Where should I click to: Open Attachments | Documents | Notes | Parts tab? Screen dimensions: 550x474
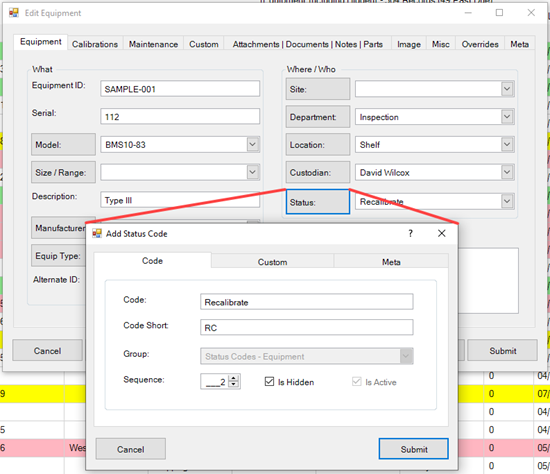coord(308,44)
